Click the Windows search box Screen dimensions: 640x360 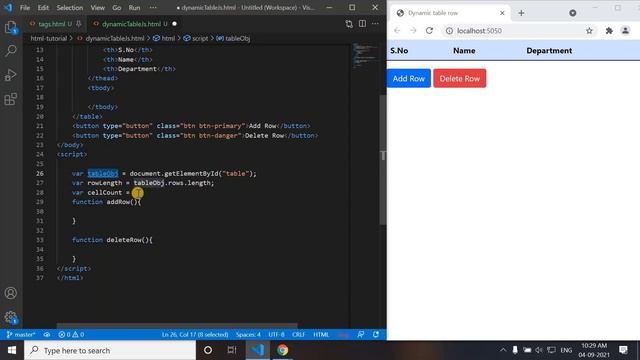(x=110, y=350)
